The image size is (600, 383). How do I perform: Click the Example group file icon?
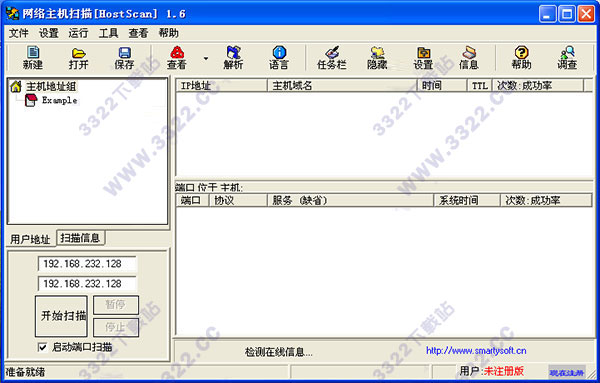coord(31,100)
